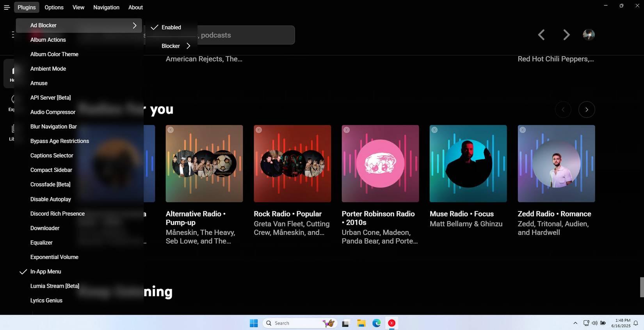Click the page vertical scrollbar thumb
Image resolution: width=644 pixels, height=330 pixels.
click(642, 287)
